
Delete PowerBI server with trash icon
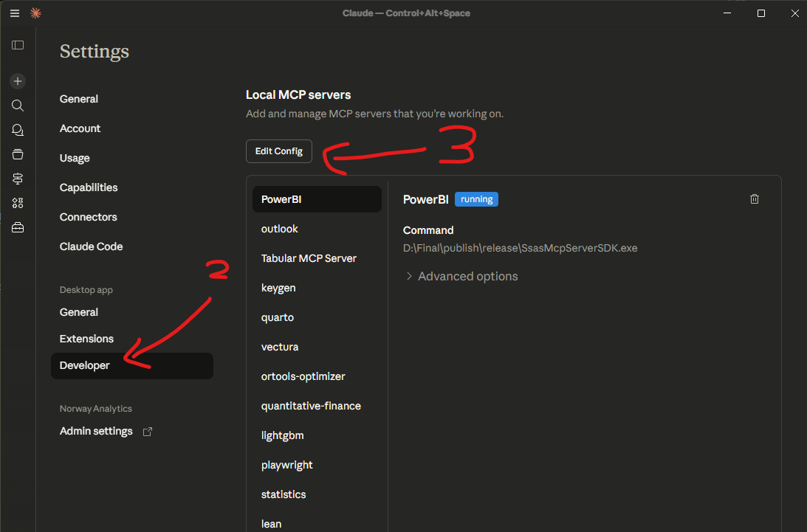[754, 199]
